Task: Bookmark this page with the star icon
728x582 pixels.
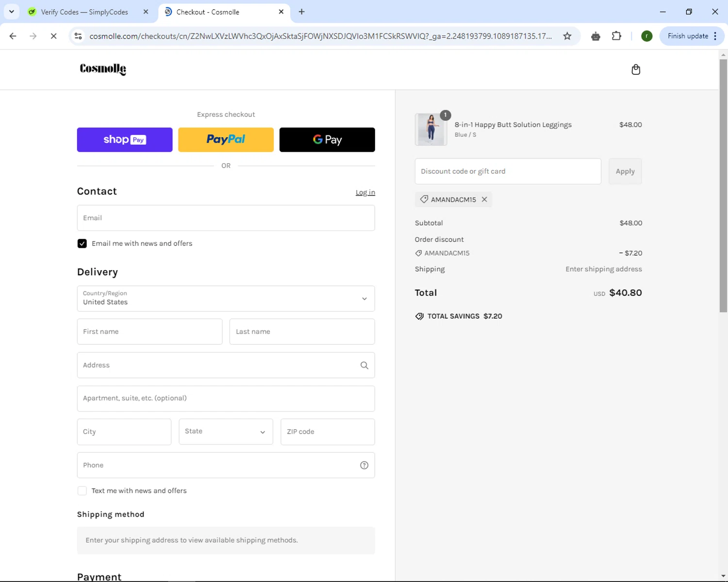Action: 567,36
